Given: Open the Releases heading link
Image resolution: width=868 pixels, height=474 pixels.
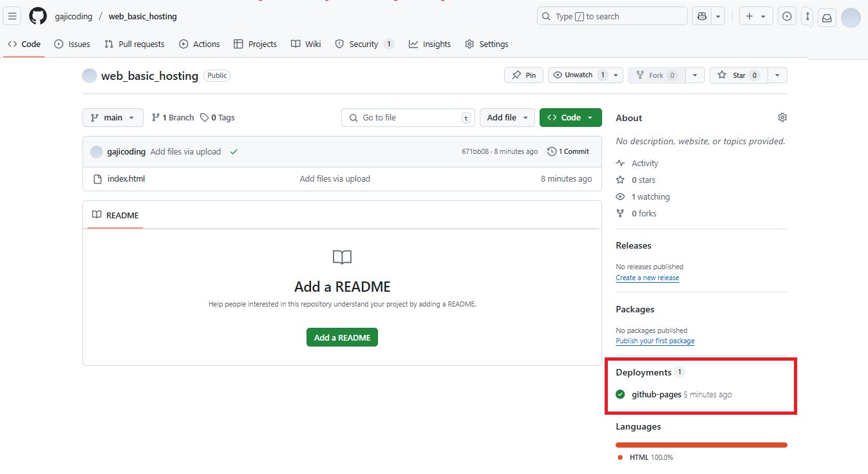Looking at the screenshot, I should (x=634, y=245).
